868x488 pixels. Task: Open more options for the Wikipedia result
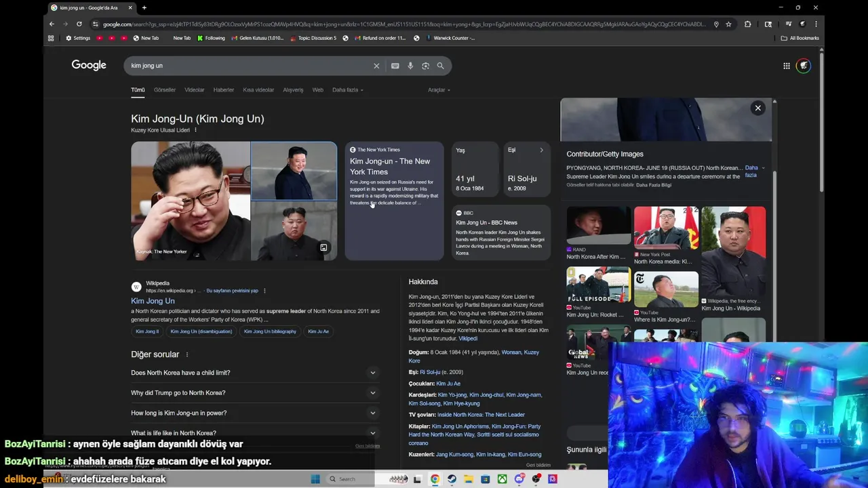coord(264,291)
